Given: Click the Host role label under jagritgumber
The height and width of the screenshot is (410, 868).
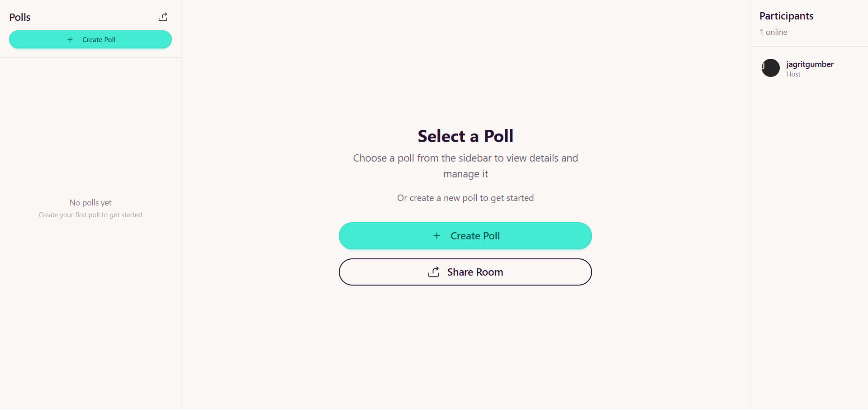Looking at the screenshot, I should click(x=793, y=74).
